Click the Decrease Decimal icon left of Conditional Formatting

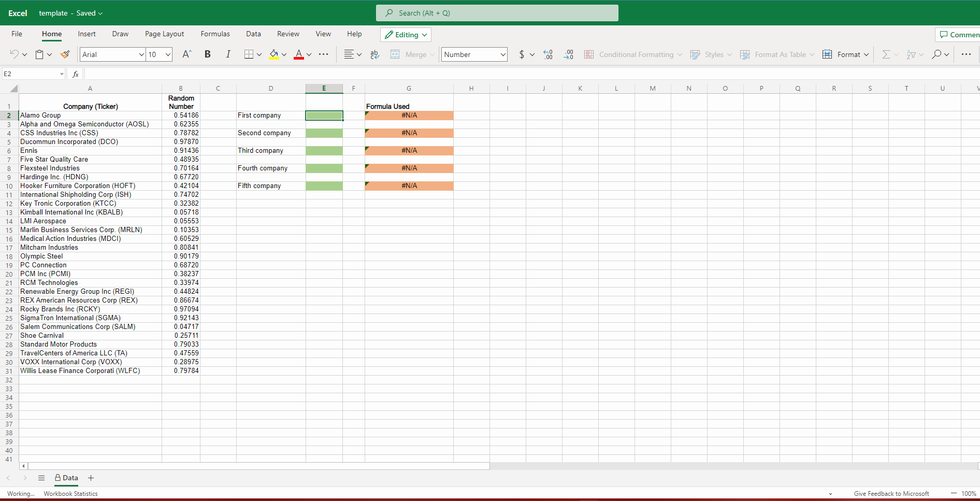[569, 54]
